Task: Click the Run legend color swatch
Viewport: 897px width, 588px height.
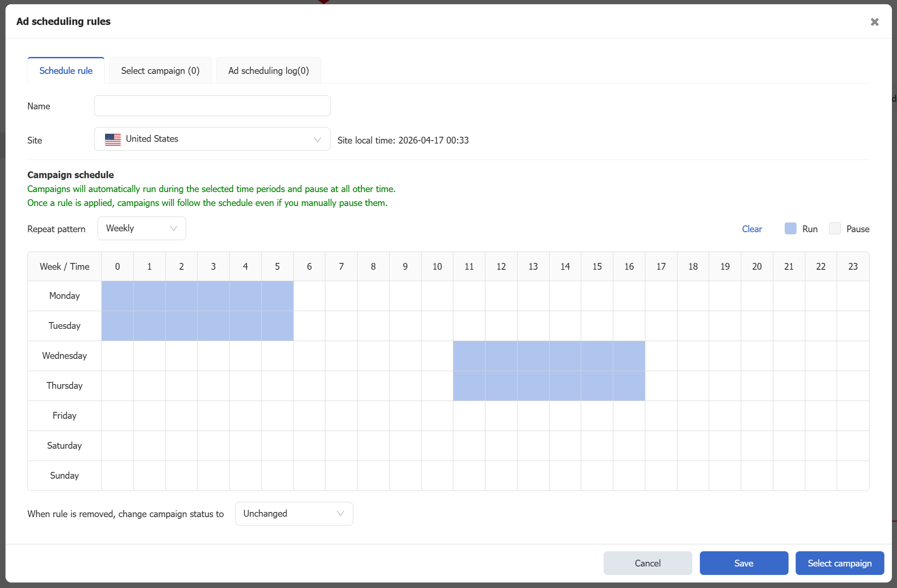Action: click(x=790, y=229)
